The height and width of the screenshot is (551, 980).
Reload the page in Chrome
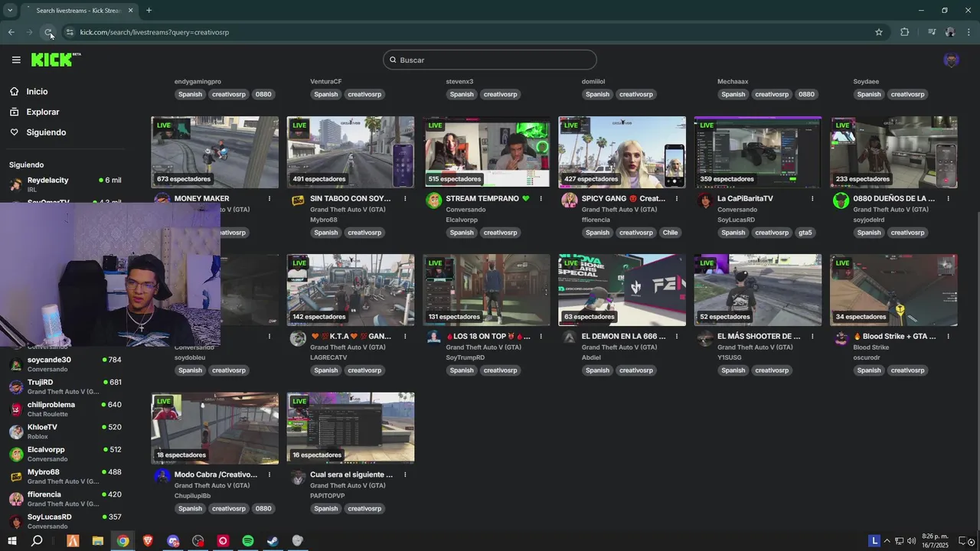coord(48,32)
